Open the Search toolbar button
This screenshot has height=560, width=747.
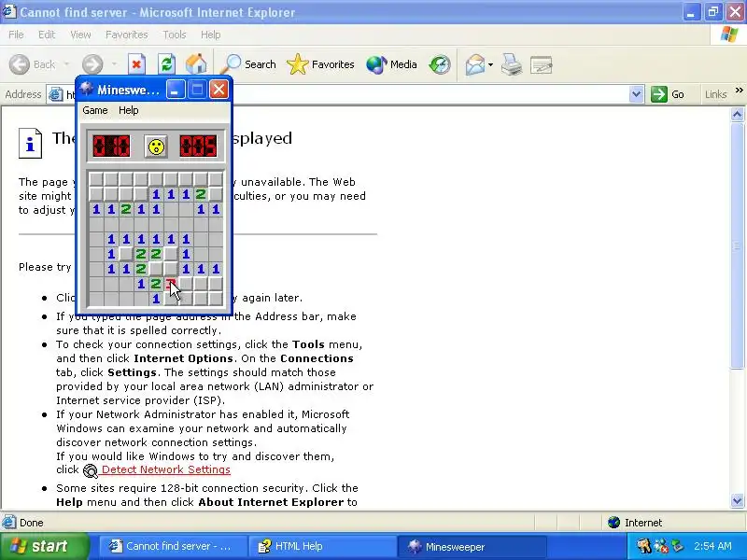248,64
